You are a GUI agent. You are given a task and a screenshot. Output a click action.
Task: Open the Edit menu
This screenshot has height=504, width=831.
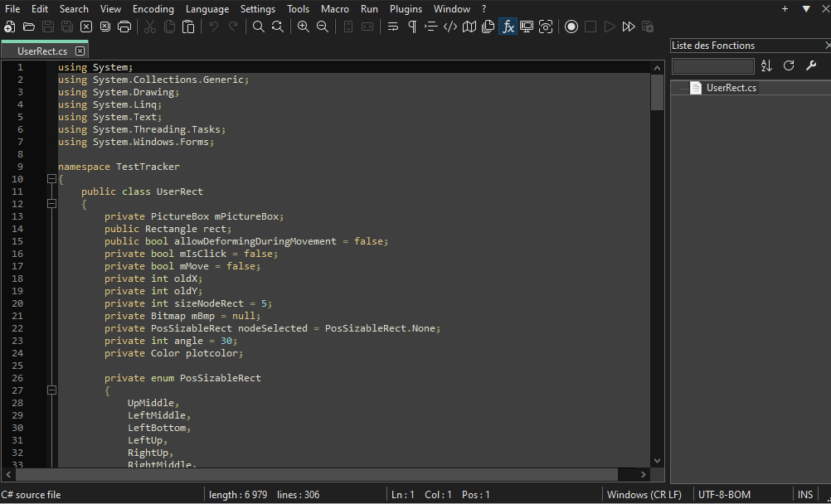click(x=40, y=9)
